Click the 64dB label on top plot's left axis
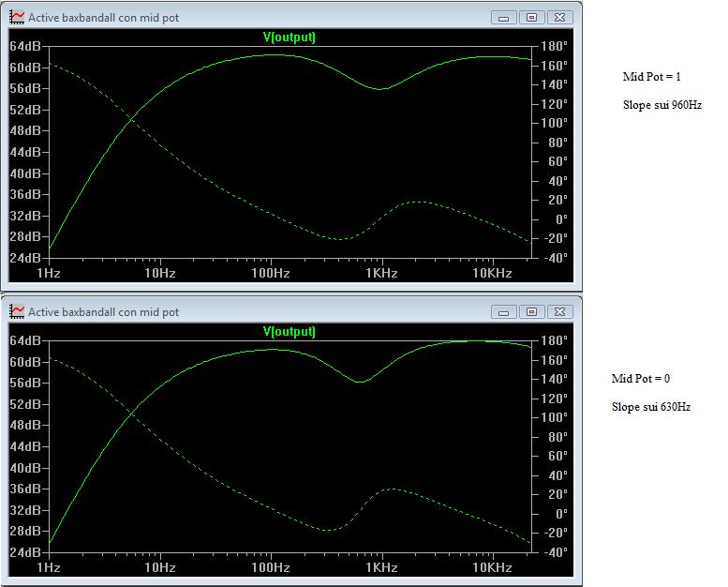This screenshot has width=728, height=587. pos(25,47)
